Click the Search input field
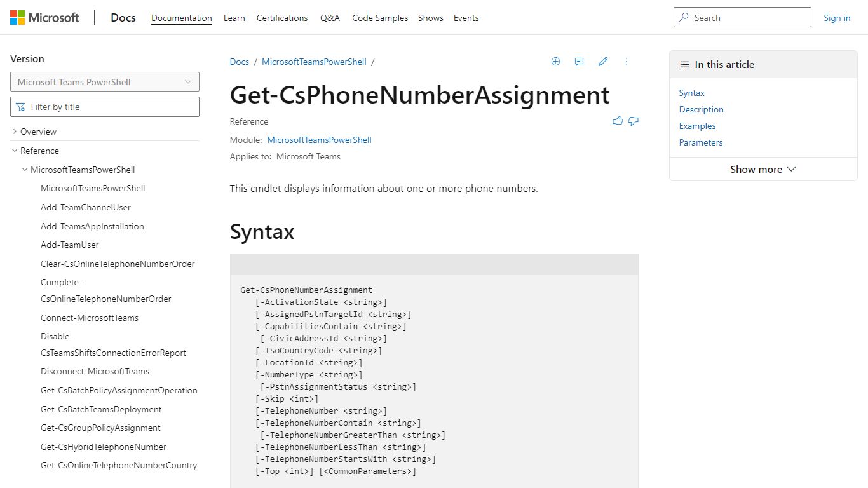Viewport: 868px width, 488px height. click(742, 18)
